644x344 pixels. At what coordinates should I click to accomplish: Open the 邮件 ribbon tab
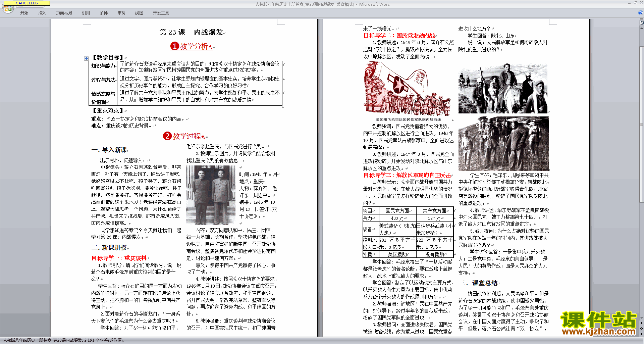[x=104, y=13]
